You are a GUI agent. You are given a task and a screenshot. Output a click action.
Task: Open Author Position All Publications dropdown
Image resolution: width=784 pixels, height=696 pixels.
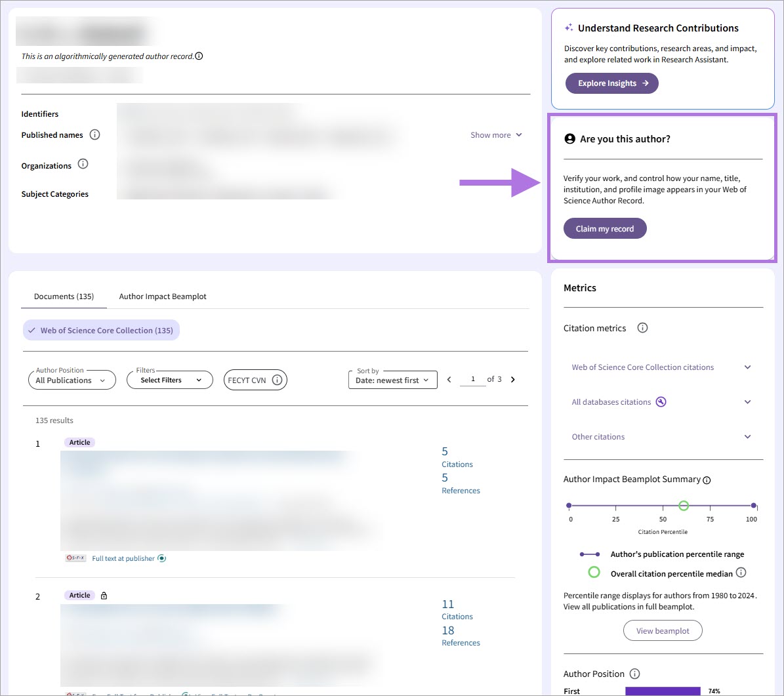[72, 380]
